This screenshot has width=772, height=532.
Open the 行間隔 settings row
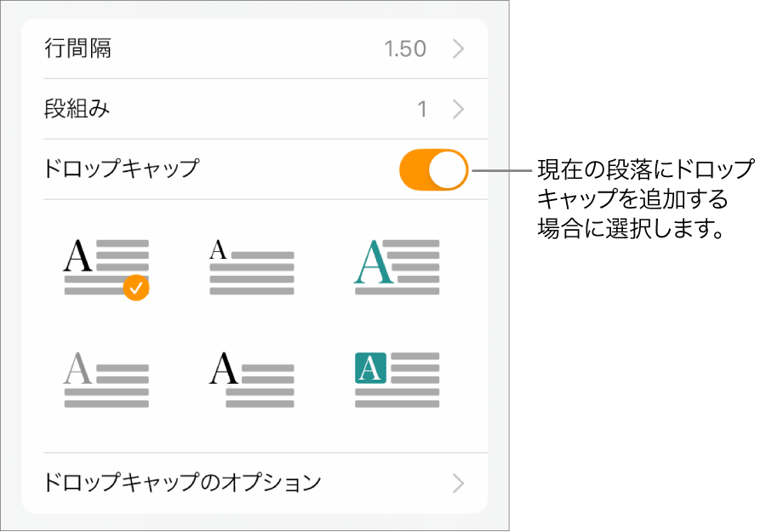pos(254,49)
